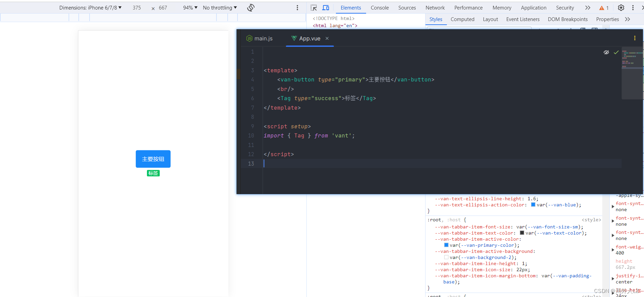644x297 pixels.
Task: Click the --van-tabbar-item-line-height property
Action: pos(476,263)
